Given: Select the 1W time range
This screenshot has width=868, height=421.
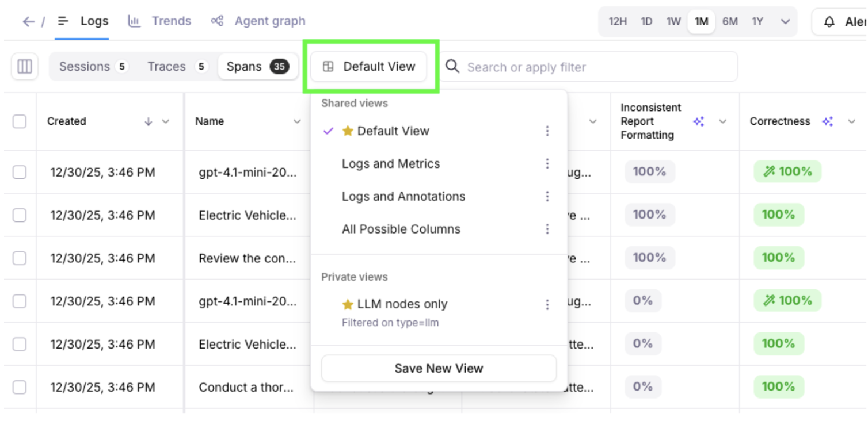Looking at the screenshot, I should pos(673,22).
